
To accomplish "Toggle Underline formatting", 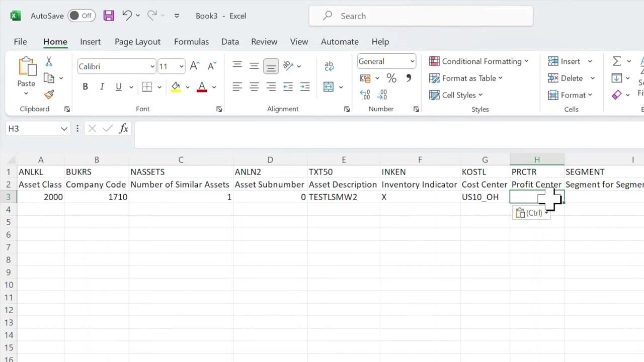I will 119,87.
